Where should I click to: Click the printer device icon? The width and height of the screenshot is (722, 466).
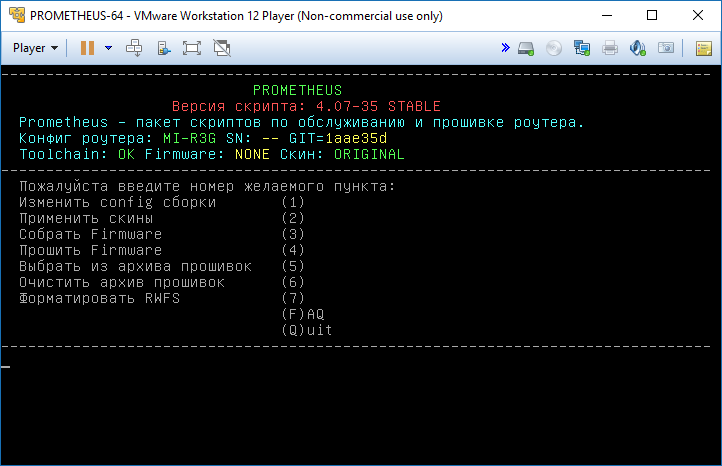coord(610,48)
